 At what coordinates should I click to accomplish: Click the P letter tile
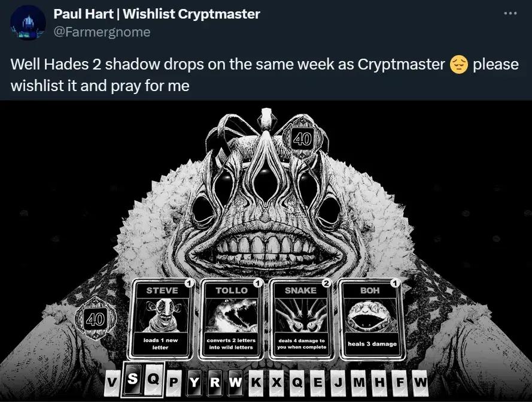pyautogui.click(x=173, y=383)
